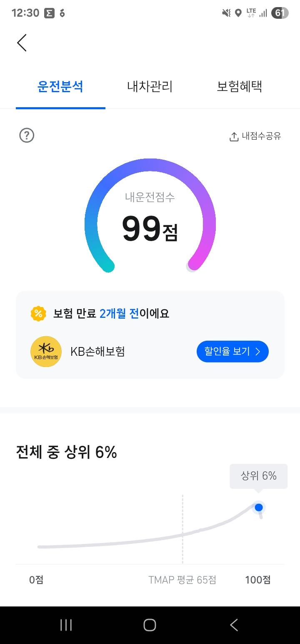Tap the battery indicator in status bar
Screen dimensions: 300x644
[280, 13]
